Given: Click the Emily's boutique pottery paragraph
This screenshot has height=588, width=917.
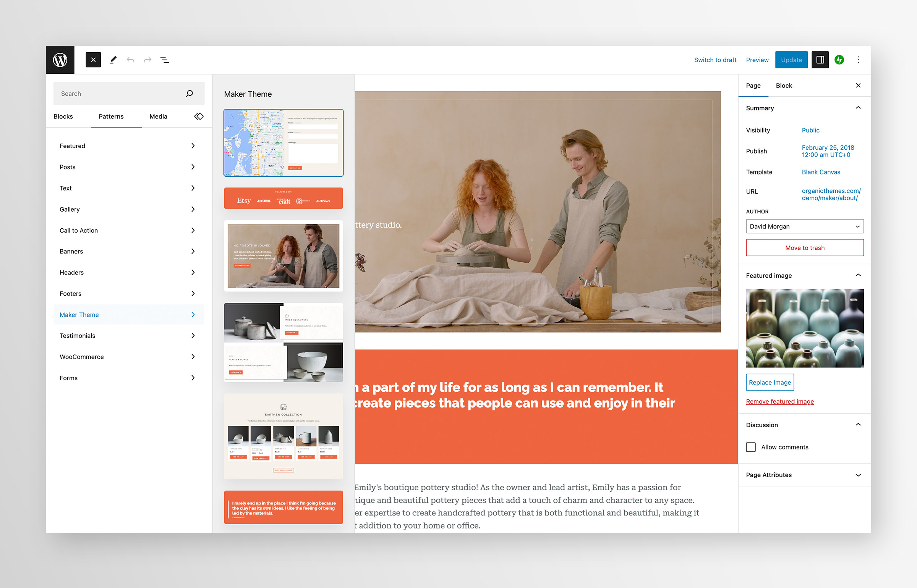Looking at the screenshot, I should [x=527, y=506].
